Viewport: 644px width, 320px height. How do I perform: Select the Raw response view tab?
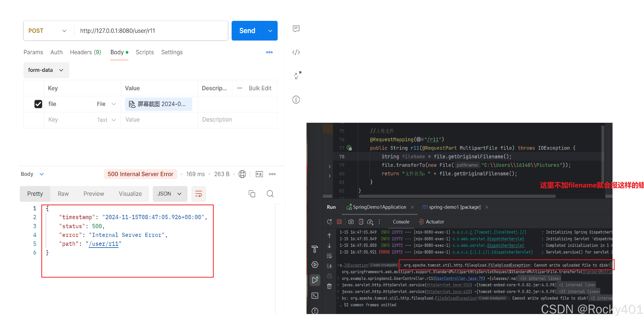(x=63, y=194)
